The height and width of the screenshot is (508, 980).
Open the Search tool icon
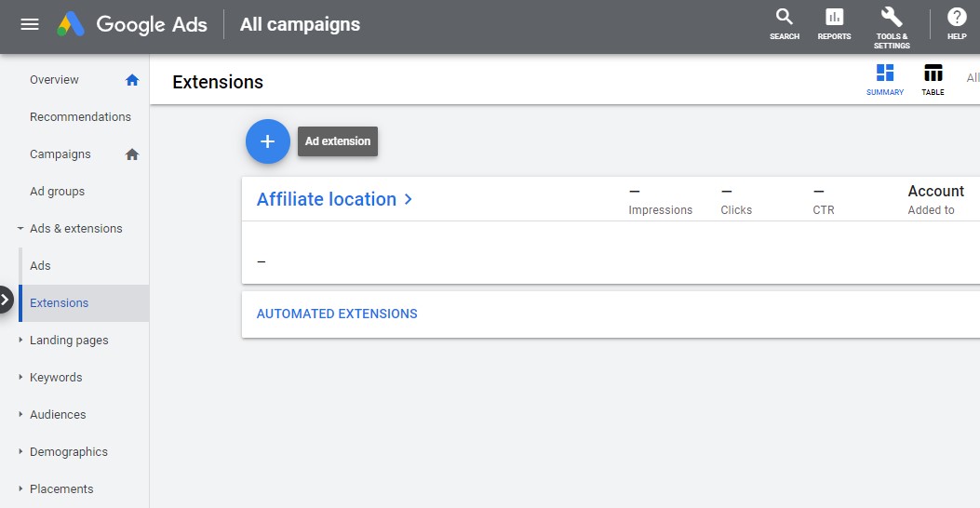pyautogui.click(x=785, y=18)
